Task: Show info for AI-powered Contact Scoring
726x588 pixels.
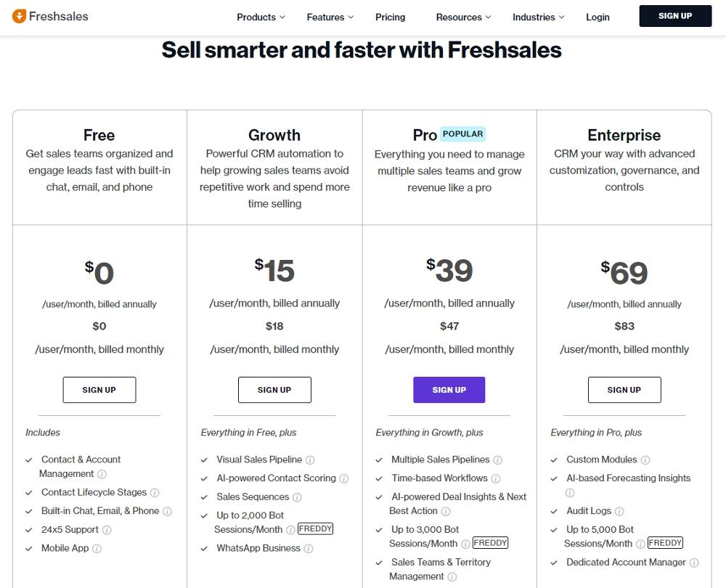Action: (x=344, y=478)
